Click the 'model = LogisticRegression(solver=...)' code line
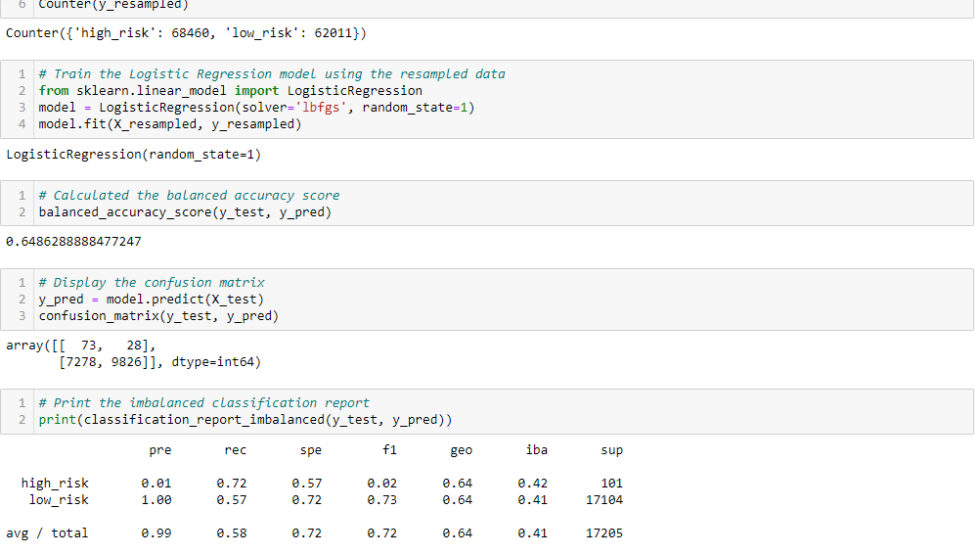The image size is (980, 555). [x=257, y=108]
